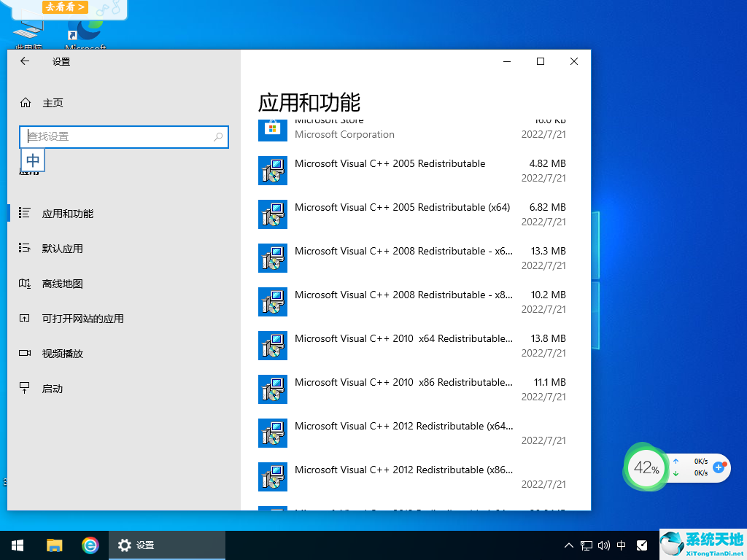Launch the browser icon in taskbar
This screenshot has width=747, height=560.
coord(90,545)
